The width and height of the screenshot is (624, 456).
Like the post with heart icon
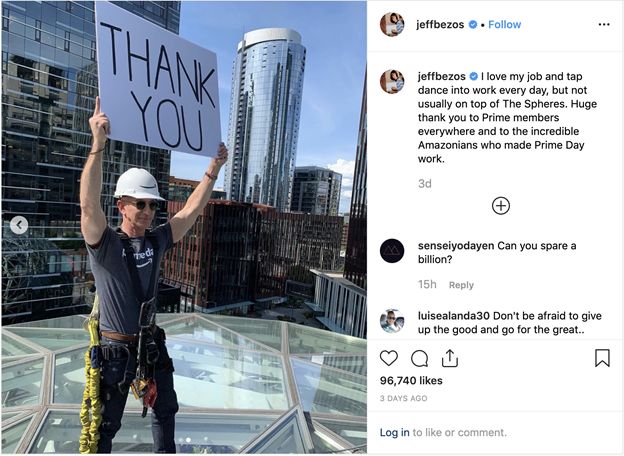pyautogui.click(x=389, y=358)
